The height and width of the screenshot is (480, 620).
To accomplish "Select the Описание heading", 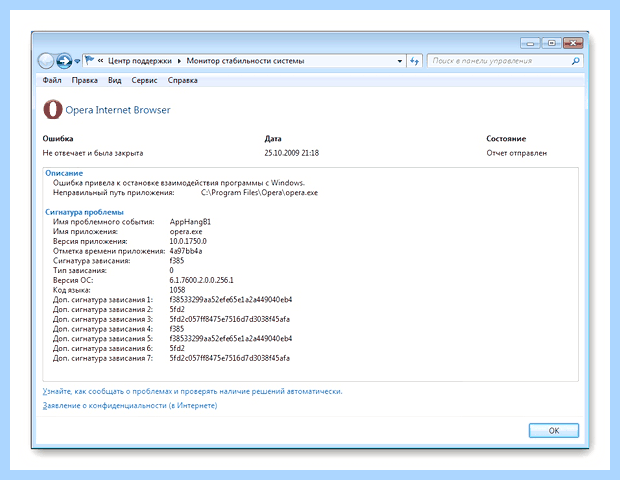I will coord(64,173).
